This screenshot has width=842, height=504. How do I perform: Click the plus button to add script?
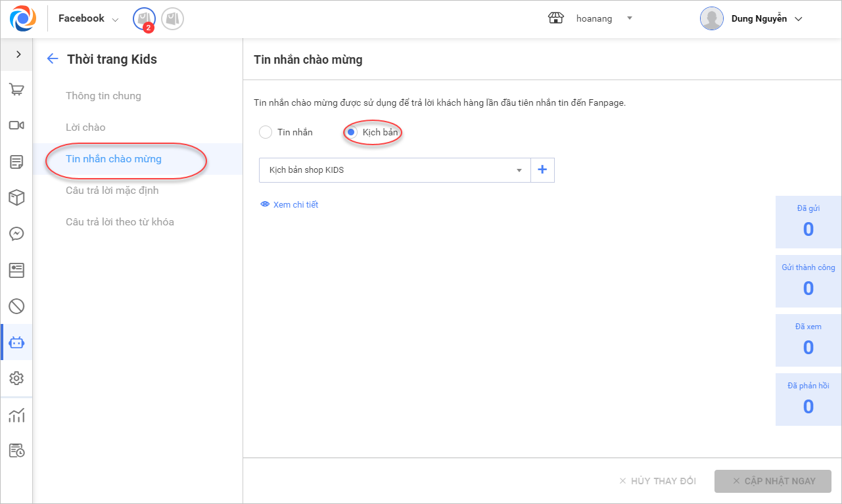[x=542, y=170]
